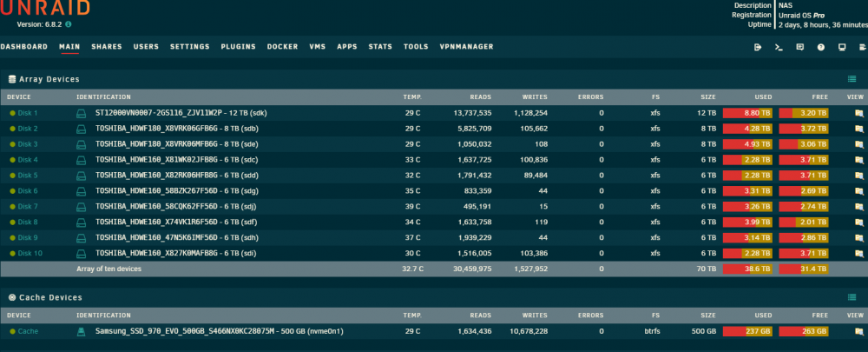Browse Disk 5 with its view folder icon
Image resolution: width=868 pixels, height=352 pixels.
point(858,176)
